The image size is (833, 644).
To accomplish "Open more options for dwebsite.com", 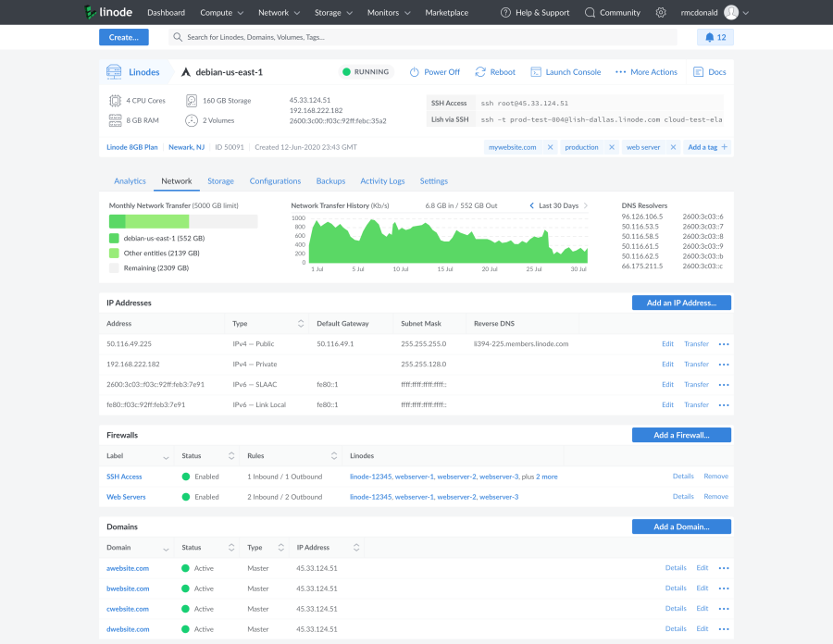I will coord(724,628).
